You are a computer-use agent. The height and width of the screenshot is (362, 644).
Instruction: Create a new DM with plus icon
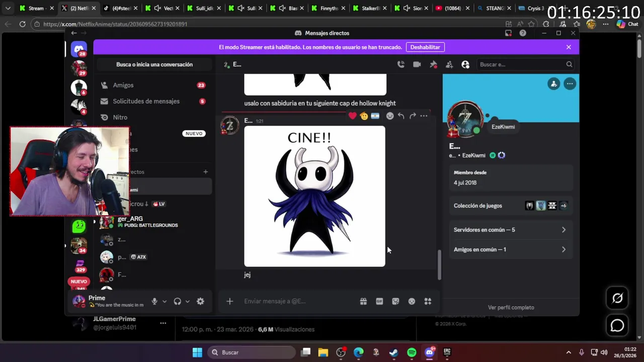(x=205, y=172)
